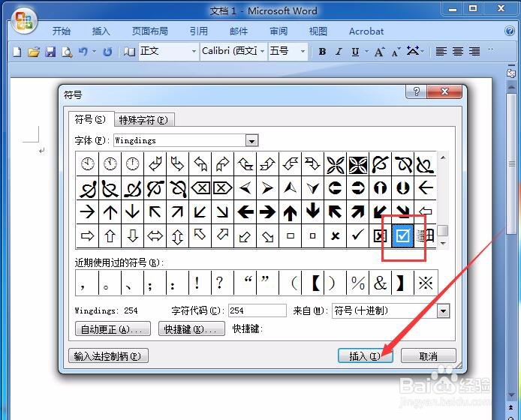Select the boxed X symbol
This screenshot has height=420, width=521.
[380, 235]
